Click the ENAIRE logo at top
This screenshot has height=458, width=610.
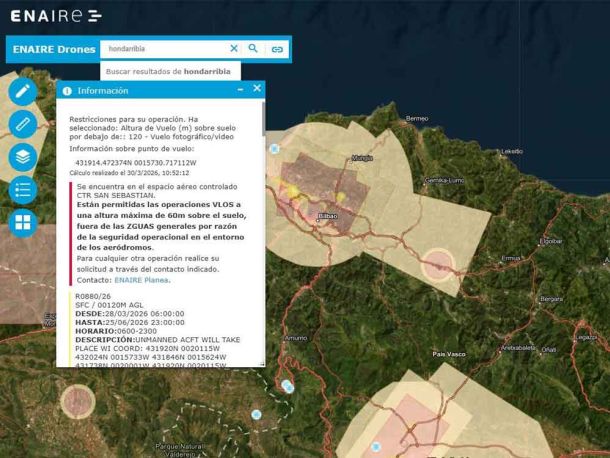point(55,16)
